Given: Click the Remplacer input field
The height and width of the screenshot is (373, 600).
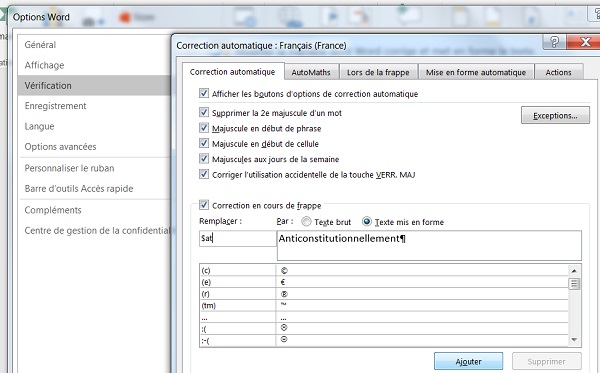Looking at the screenshot, I should 237,238.
